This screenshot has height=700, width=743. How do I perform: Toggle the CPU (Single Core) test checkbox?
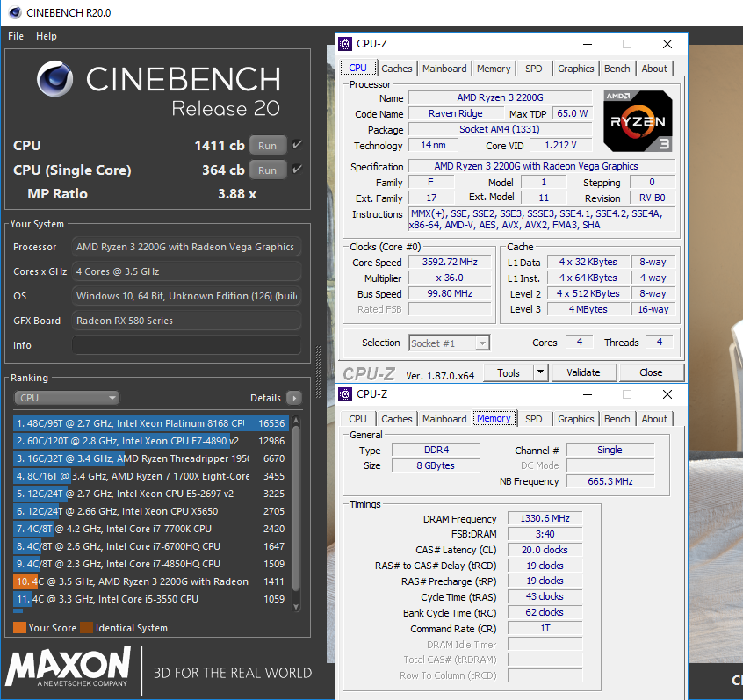pyautogui.click(x=297, y=170)
